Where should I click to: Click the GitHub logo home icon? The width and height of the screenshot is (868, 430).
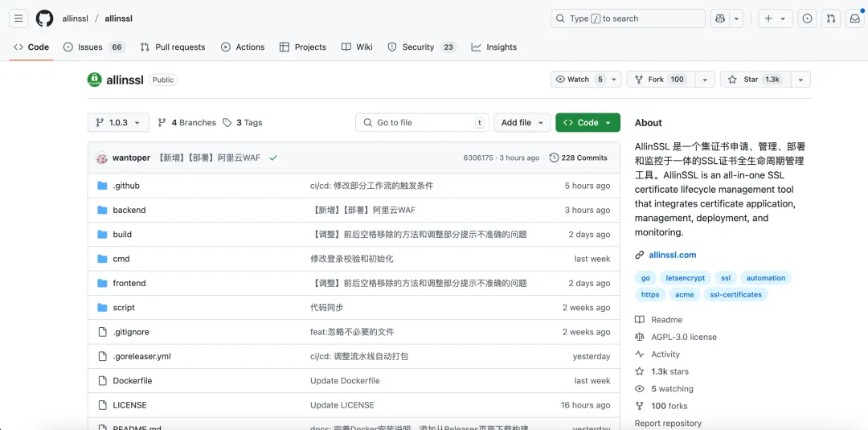44,18
